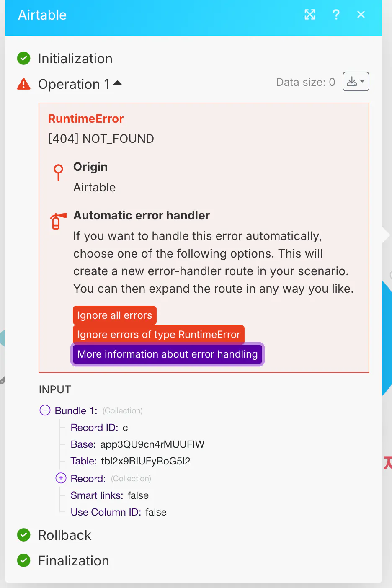Click the green check beside Finalization
Screen dimensions: 392x588
coord(24,560)
